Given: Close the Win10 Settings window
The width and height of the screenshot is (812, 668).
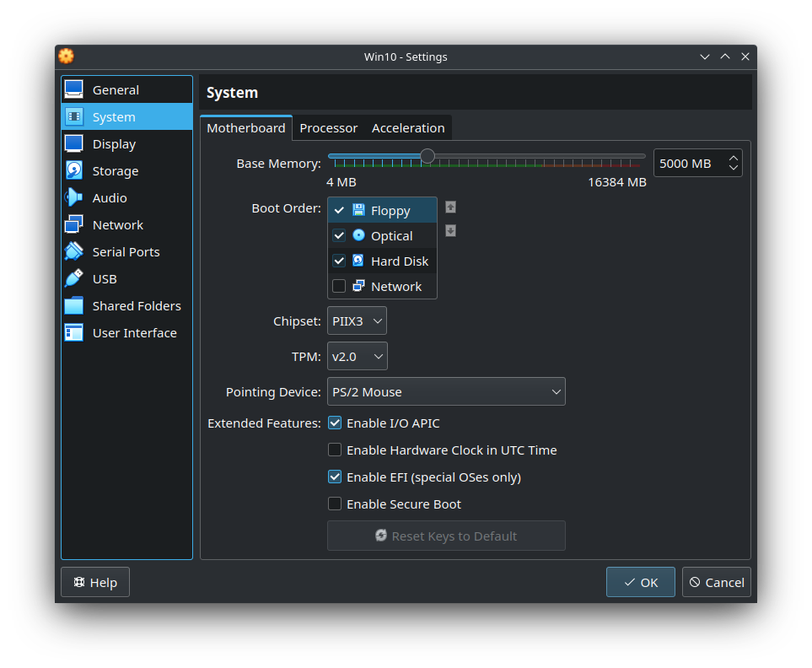Looking at the screenshot, I should [745, 57].
